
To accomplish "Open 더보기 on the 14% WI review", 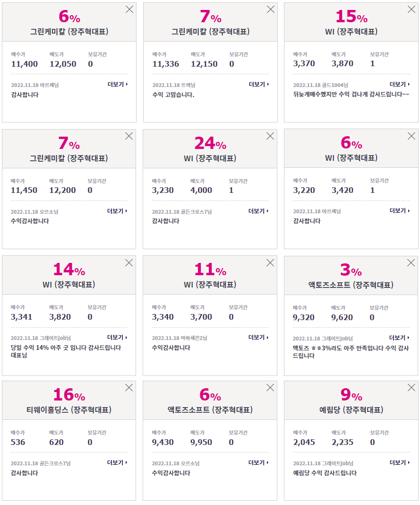I will coord(117,337).
